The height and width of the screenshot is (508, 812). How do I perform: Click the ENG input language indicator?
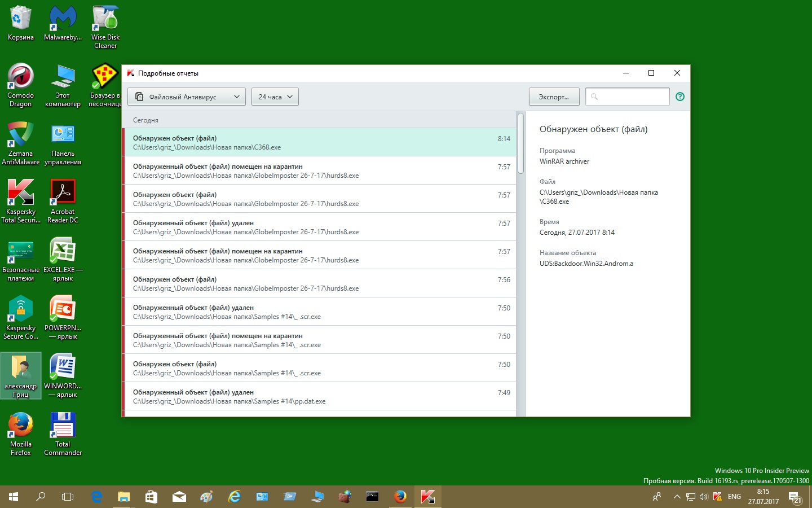[734, 497]
